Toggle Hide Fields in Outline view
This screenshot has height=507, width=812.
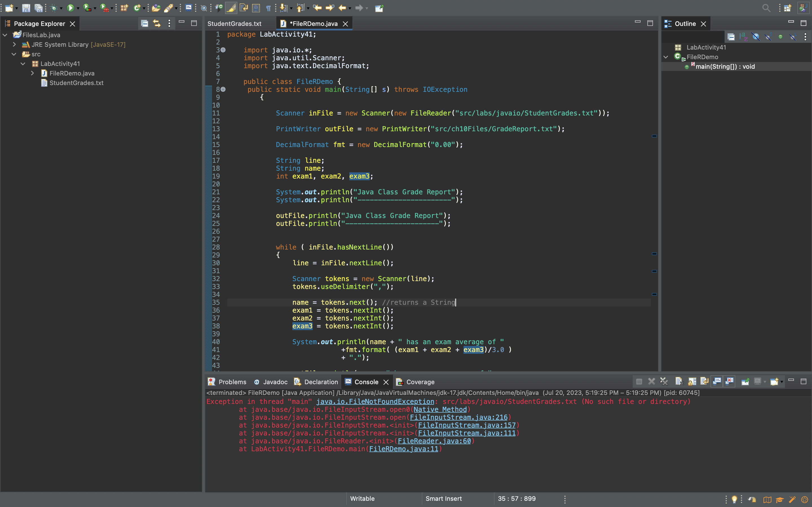click(756, 37)
